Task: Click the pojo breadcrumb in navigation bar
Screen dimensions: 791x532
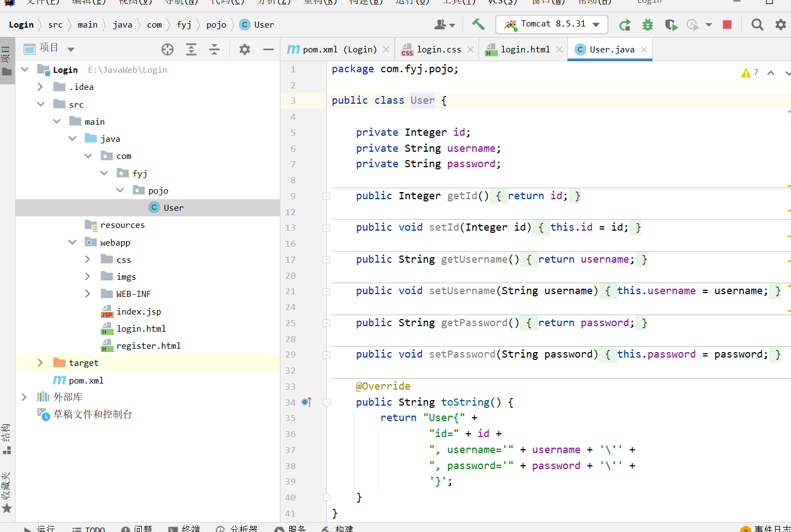Action: pyautogui.click(x=216, y=25)
